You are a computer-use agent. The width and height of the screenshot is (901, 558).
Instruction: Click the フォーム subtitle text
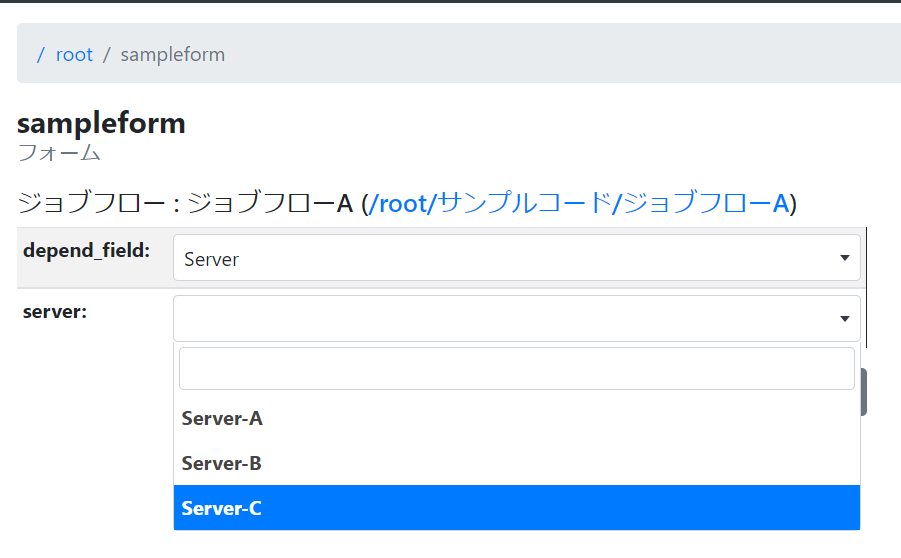coord(59,153)
